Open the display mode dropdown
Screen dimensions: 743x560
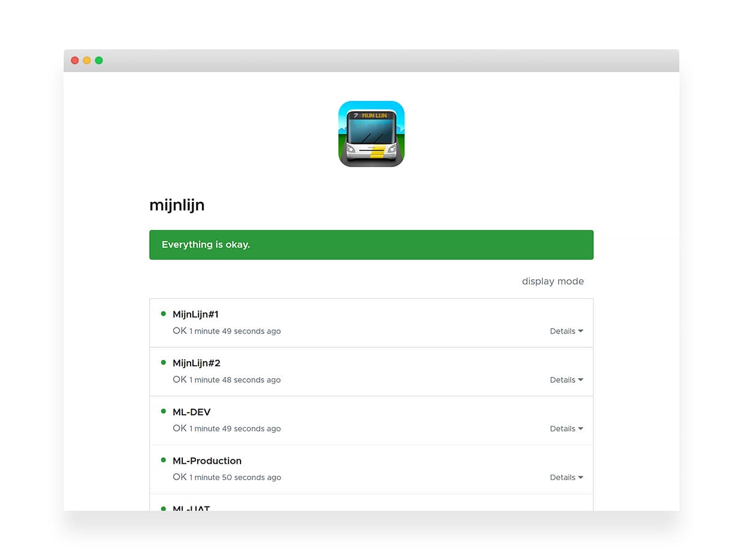click(x=552, y=281)
